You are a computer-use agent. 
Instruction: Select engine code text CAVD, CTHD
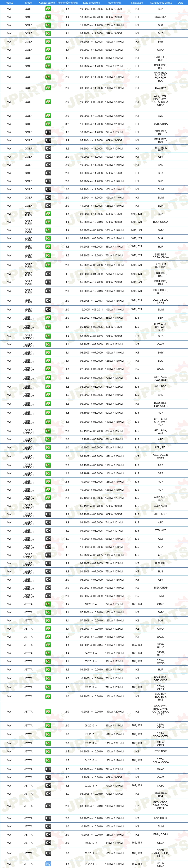[161, 654]
